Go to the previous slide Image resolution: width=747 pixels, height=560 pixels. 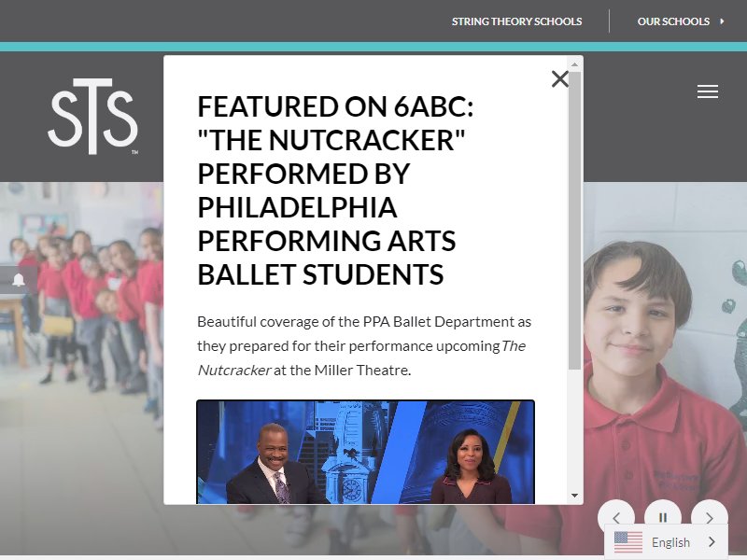tap(616, 517)
